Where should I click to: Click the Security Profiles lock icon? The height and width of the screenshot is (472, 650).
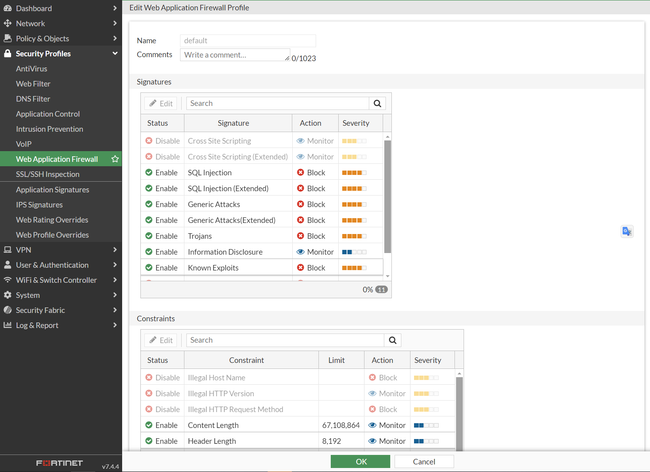point(7,53)
